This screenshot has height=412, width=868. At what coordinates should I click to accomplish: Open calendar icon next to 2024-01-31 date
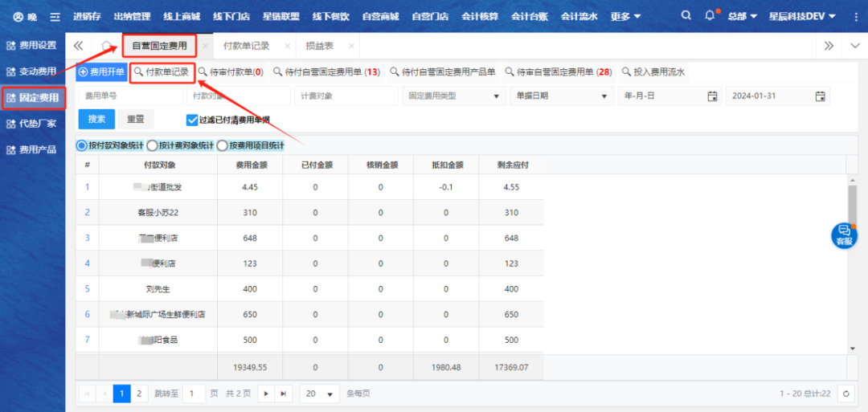(x=820, y=96)
